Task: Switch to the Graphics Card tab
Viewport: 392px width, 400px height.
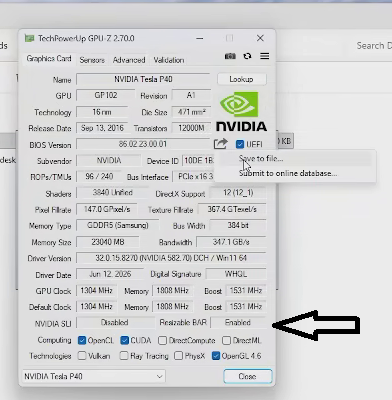Action: coord(49,59)
